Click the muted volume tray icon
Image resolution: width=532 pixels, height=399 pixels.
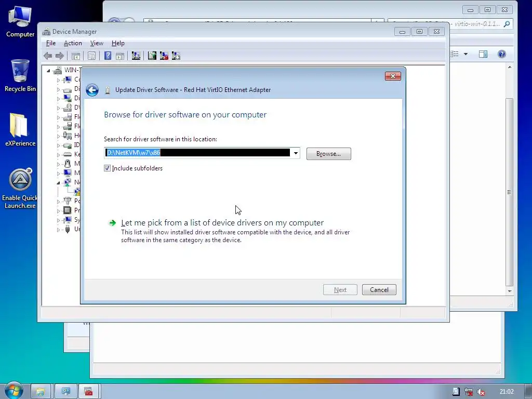(x=481, y=392)
